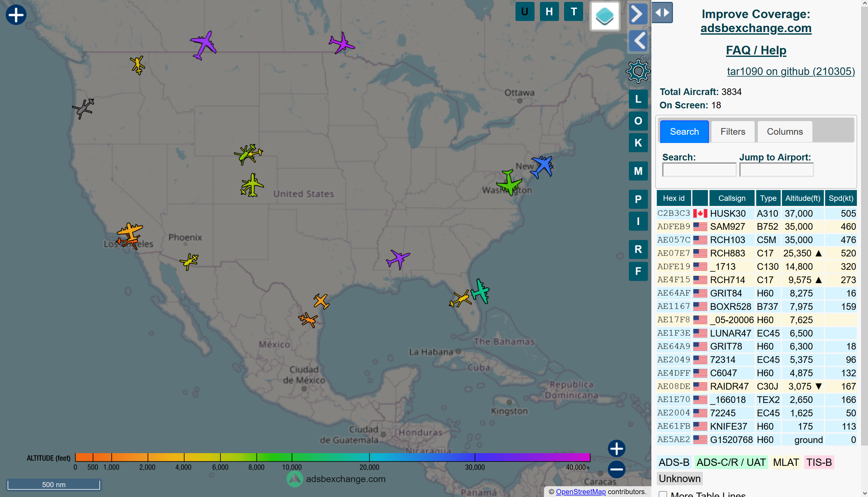
Task: Open the Filters tab
Action: pos(733,132)
